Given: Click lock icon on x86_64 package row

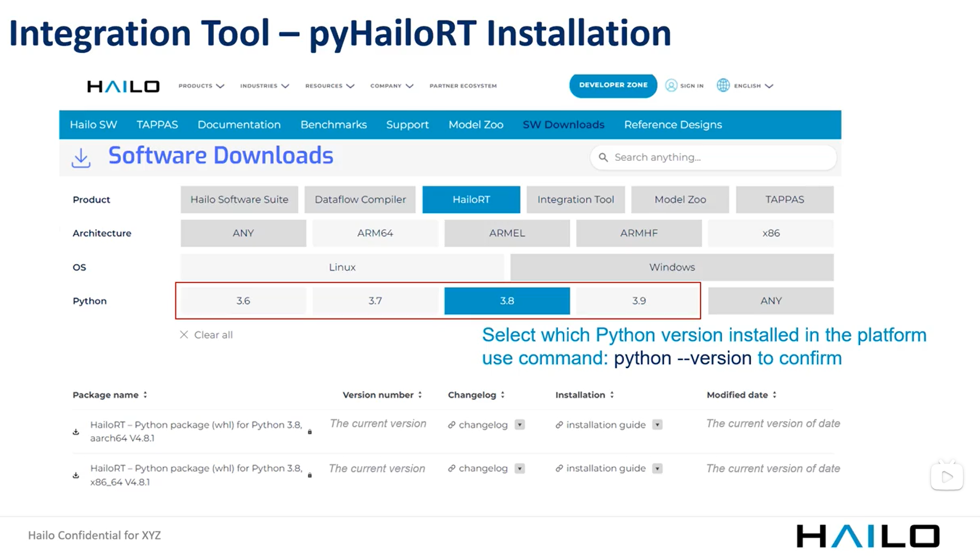Looking at the screenshot, I should coord(310,475).
